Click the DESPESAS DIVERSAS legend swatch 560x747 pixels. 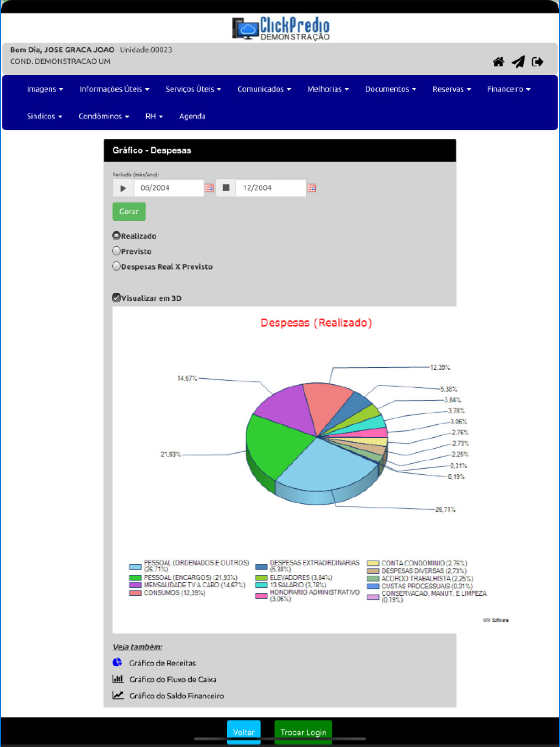373,571
